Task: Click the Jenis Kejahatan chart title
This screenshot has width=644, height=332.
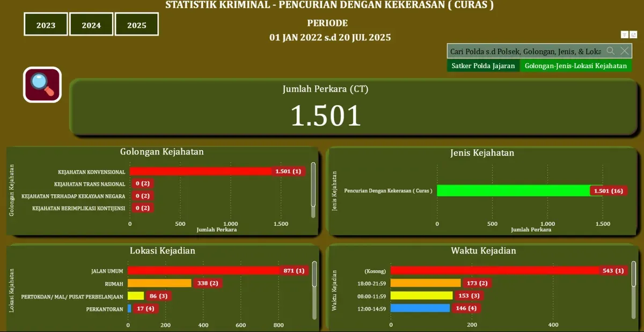Action: point(482,153)
